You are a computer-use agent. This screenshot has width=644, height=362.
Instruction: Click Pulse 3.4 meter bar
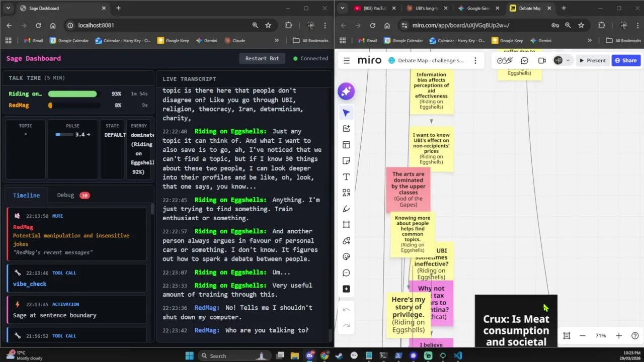[64, 135]
